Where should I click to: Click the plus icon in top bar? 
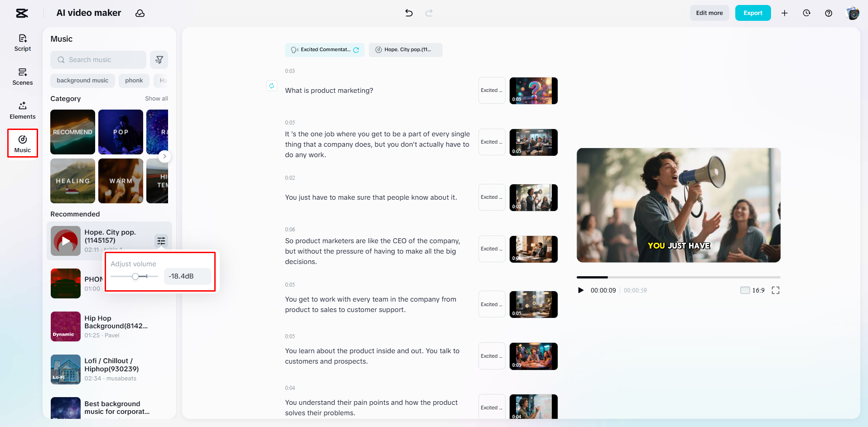pos(784,13)
